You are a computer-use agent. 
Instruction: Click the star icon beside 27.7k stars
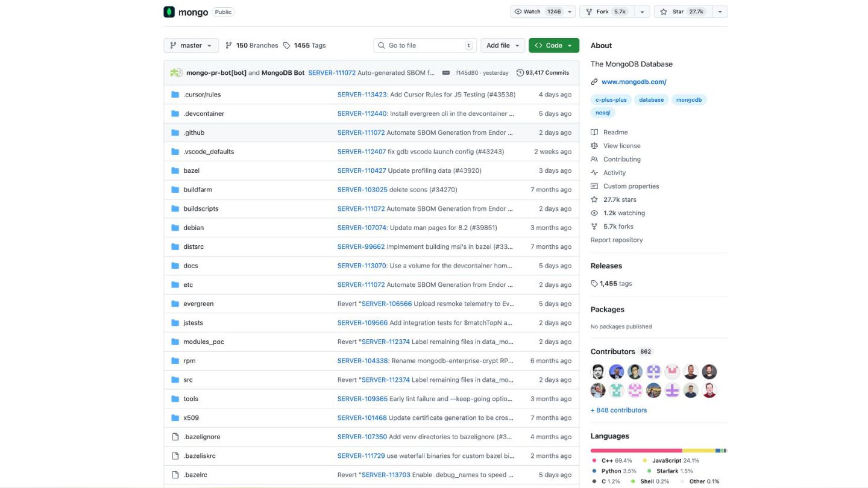click(594, 199)
